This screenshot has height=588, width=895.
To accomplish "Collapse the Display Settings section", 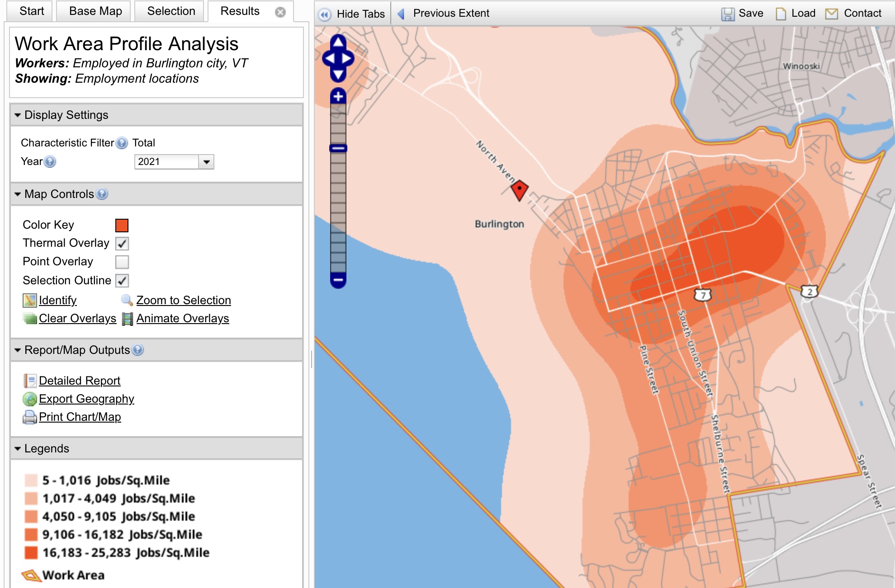I will tap(18, 115).
